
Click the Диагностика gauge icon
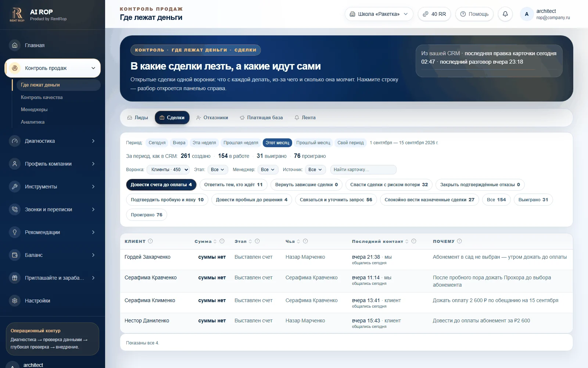click(15, 141)
